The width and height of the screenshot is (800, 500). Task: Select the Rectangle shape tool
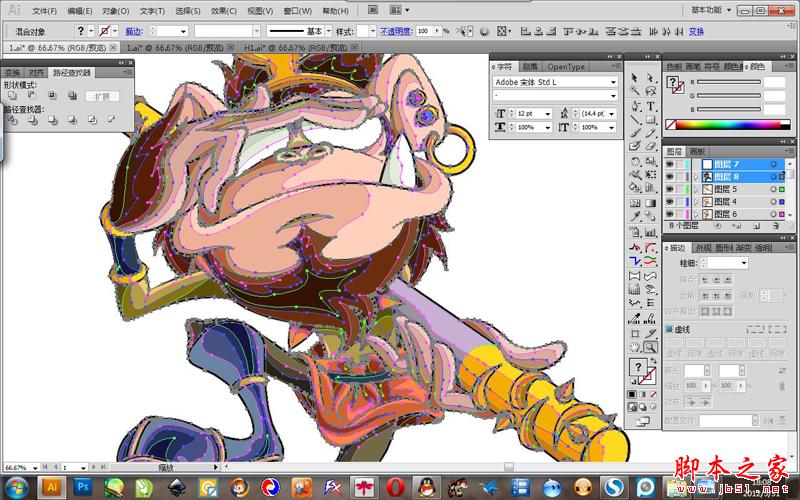pyautogui.click(x=651, y=120)
